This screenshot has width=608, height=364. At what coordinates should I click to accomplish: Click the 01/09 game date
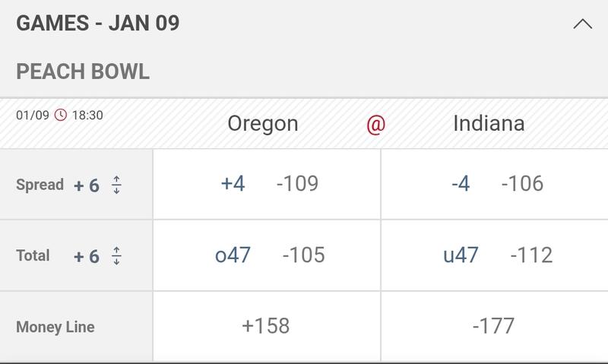[32, 116]
